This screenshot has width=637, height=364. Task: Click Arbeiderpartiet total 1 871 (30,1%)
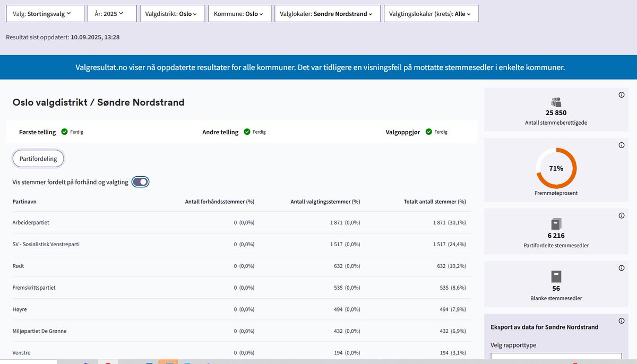tap(450, 222)
